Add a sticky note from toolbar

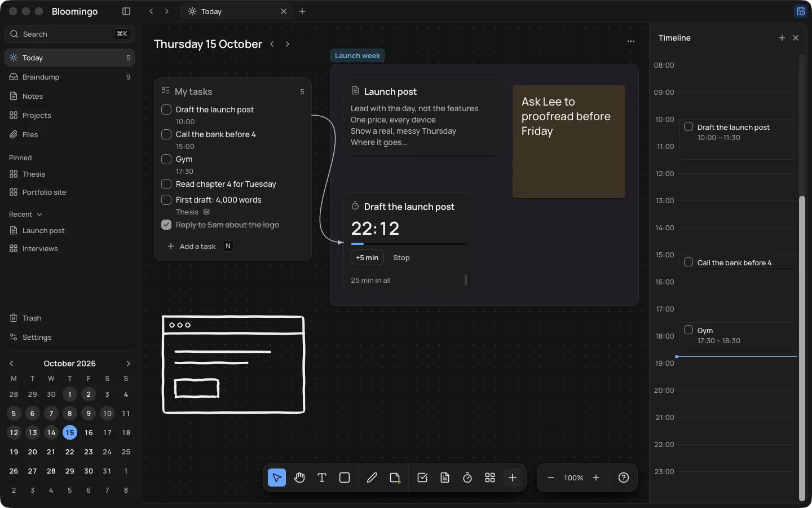[x=395, y=478]
